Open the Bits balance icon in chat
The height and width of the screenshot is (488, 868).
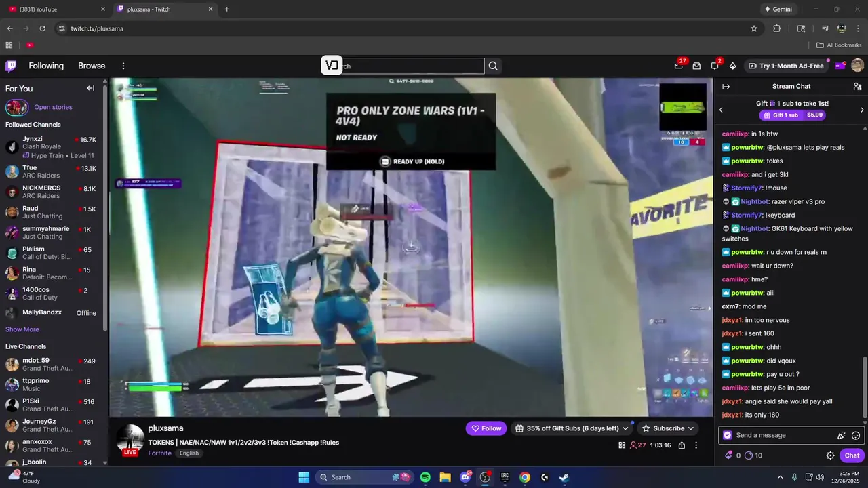(729, 455)
